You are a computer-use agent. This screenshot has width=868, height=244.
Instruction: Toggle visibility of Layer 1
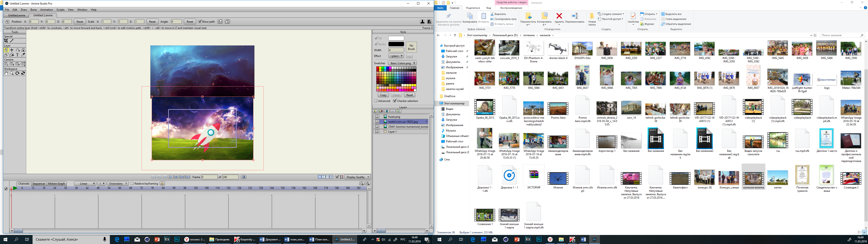click(377, 132)
